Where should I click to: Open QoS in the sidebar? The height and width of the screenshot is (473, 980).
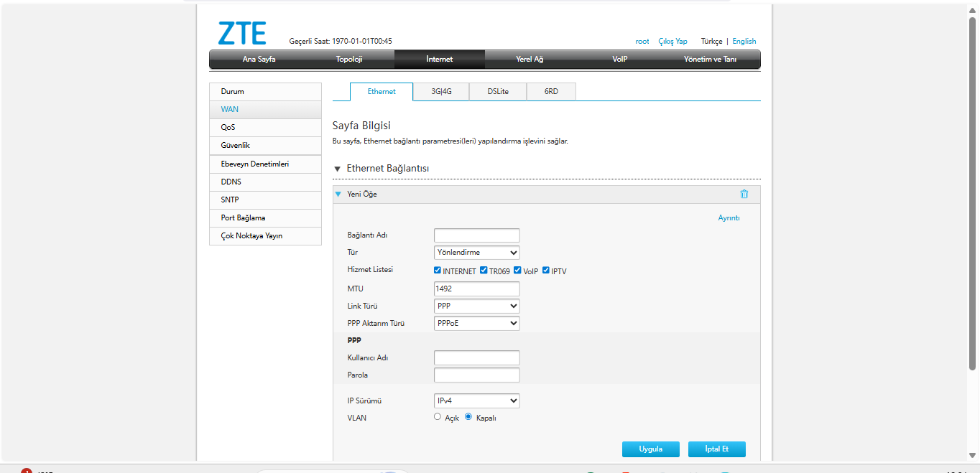265,128
